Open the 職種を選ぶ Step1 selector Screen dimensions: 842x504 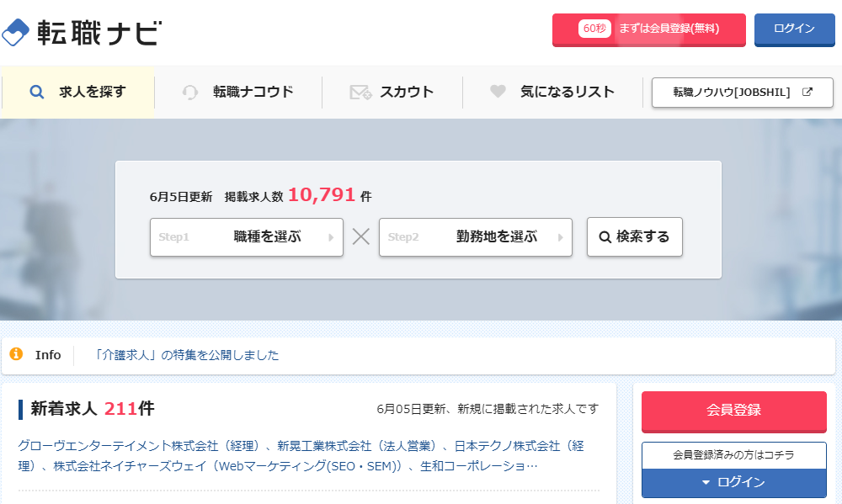247,237
